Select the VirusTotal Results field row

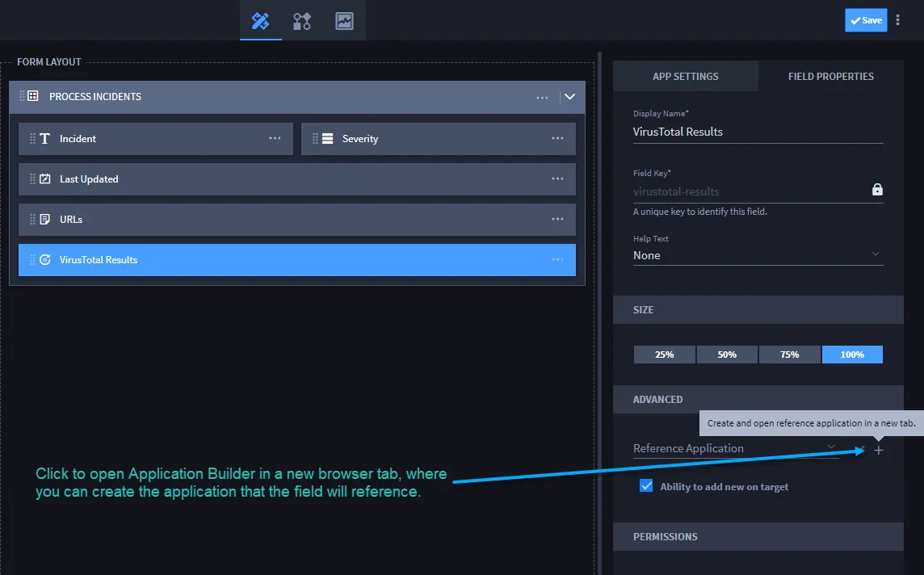tap(297, 260)
